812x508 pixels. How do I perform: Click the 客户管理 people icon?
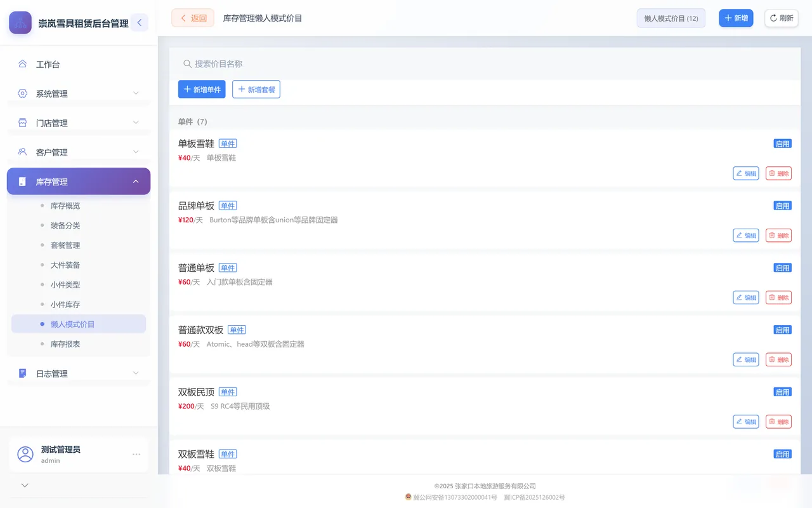pos(22,152)
